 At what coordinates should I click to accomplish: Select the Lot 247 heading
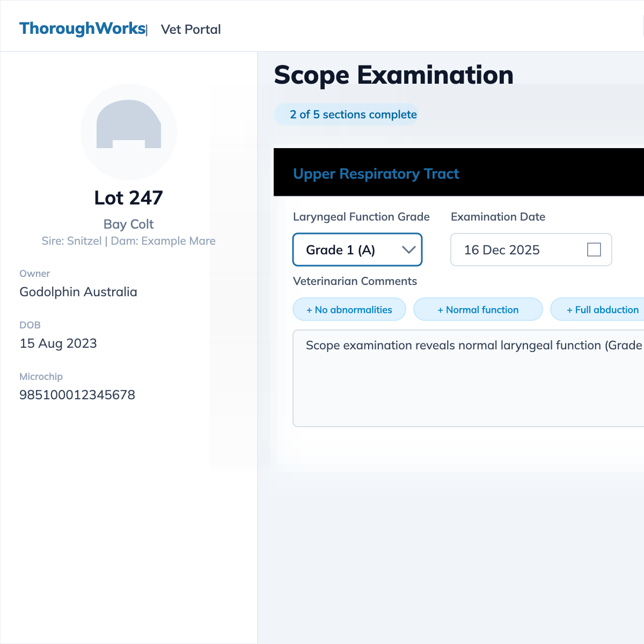[x=128, y=197]
